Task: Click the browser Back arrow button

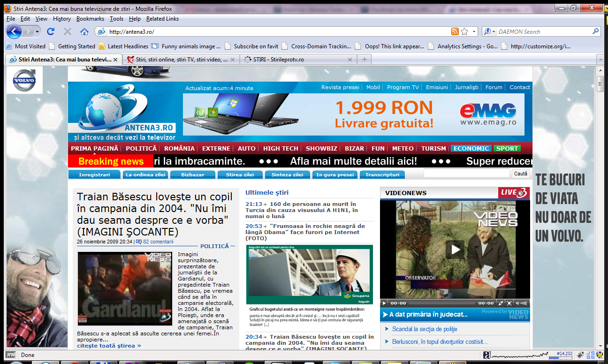Action: tap(14, 31)
